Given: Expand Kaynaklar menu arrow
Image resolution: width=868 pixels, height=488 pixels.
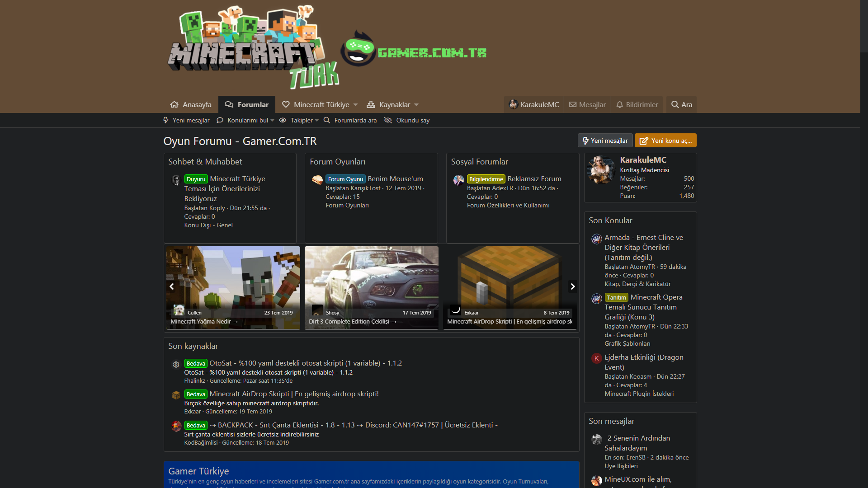Looking at the screenshot, I should point(416,105).
